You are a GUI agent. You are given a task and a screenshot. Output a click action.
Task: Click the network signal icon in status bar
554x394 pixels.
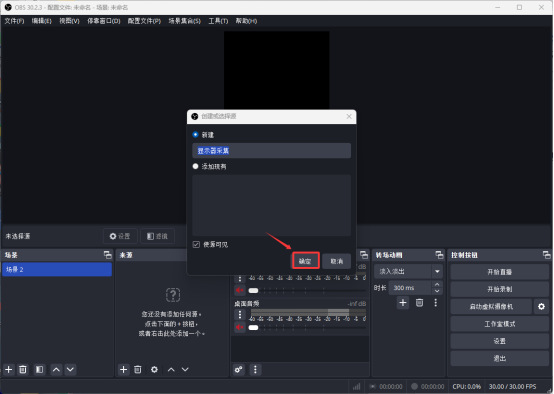coord(356,387)
